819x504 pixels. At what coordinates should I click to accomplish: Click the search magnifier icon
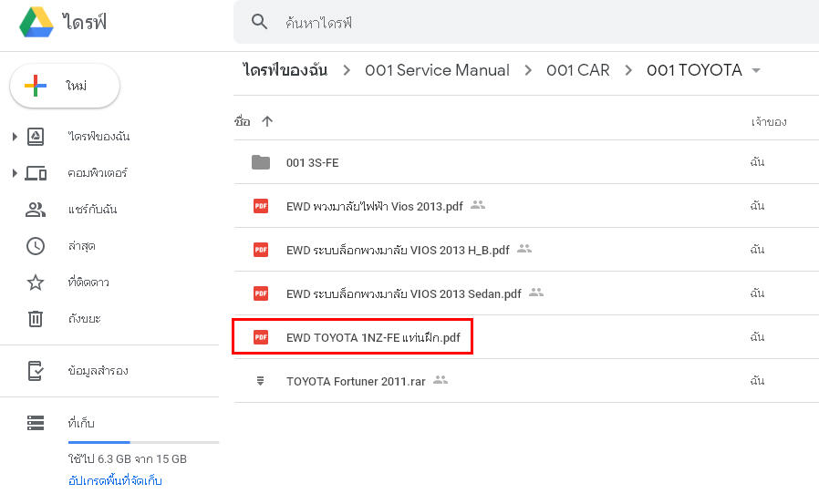click(260, 22)
